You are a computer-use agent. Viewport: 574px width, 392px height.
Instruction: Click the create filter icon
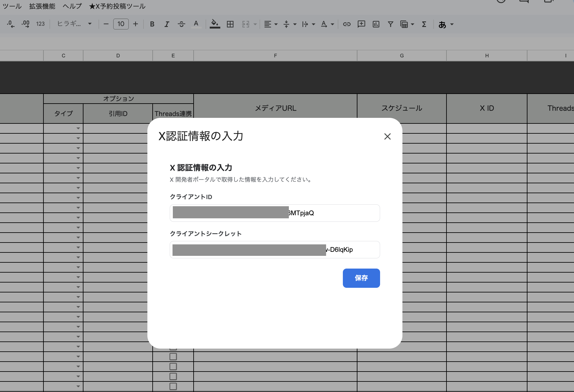coord(391,24)
